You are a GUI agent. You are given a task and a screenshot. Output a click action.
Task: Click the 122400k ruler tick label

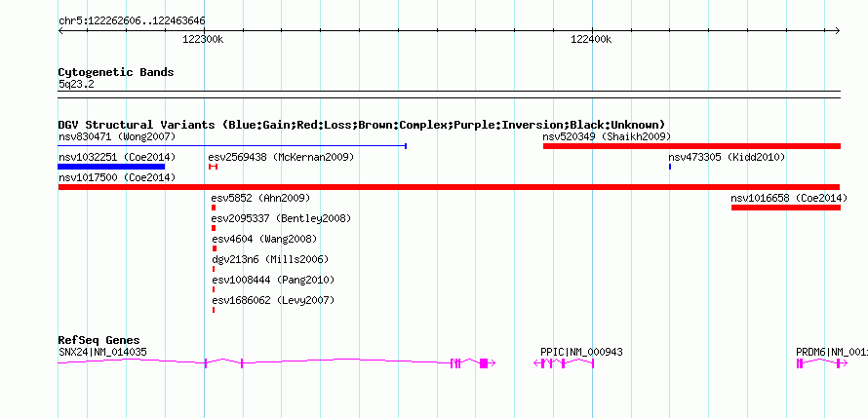[x=591, y=39]
